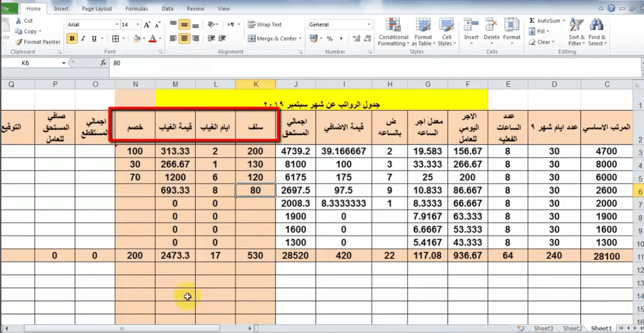Switch to the Formulas tab

pyautogui.click(x=137, y=9)
